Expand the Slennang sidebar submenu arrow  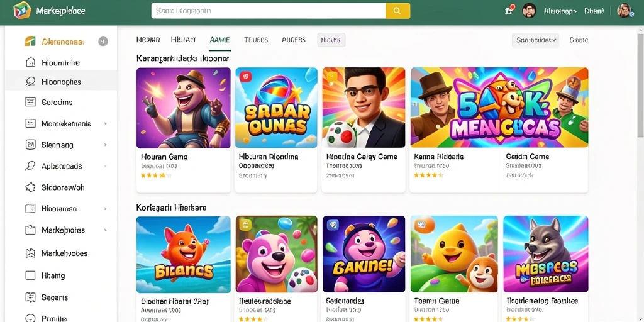(x=105, y=145)
